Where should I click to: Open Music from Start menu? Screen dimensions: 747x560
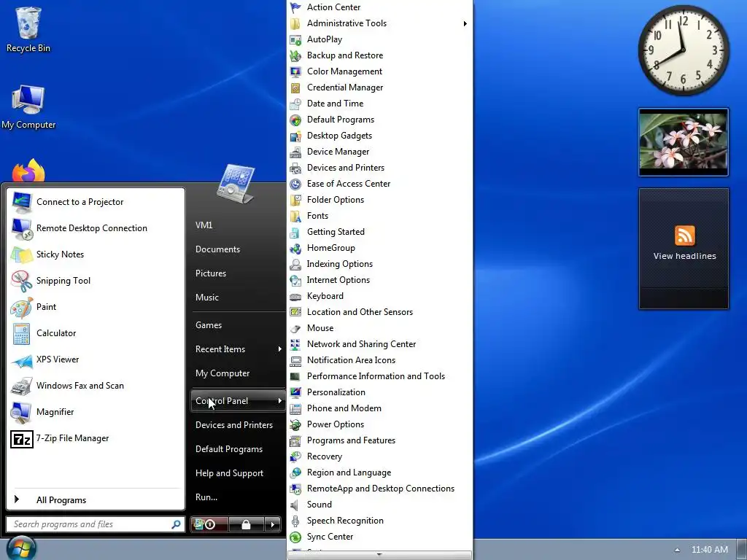pos(206,297)
